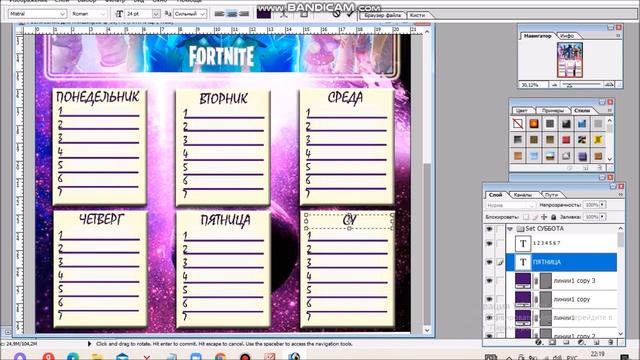
Task: Apply the yellow star style preset
Action: pos(598,140)
